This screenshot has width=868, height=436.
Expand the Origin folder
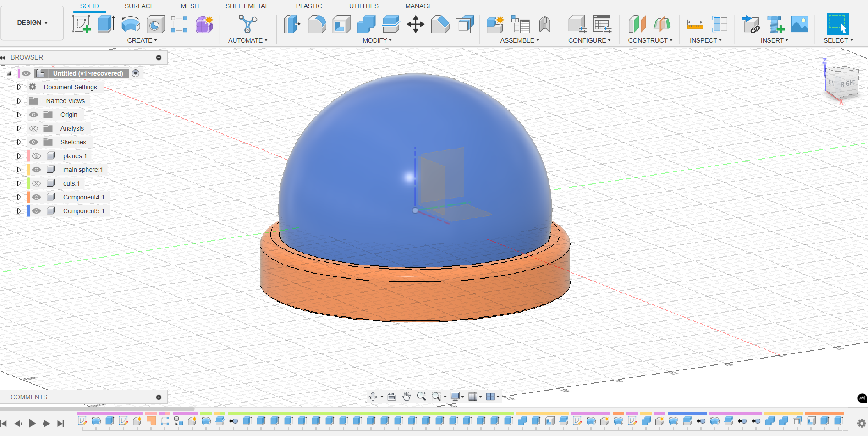pos(19,115)
